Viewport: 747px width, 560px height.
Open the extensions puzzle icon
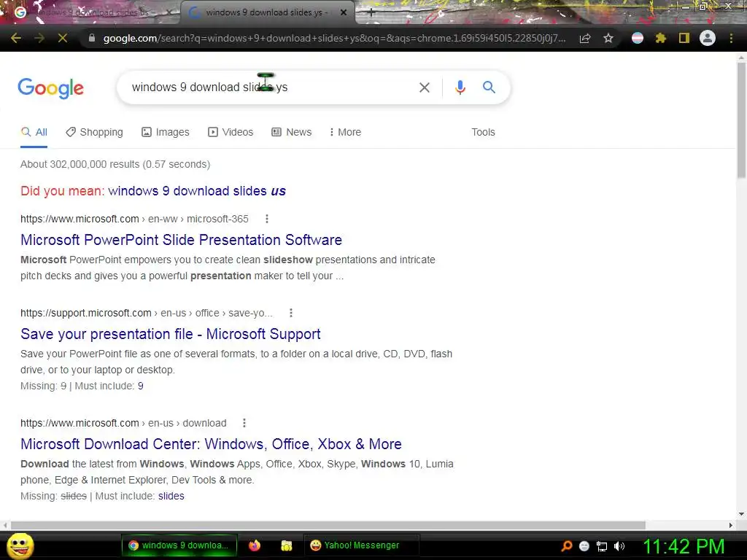660,38
